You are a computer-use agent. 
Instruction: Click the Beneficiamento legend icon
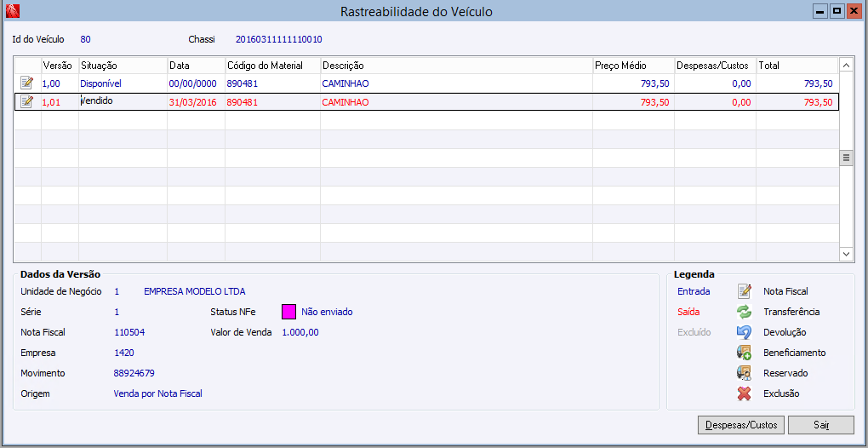[x=744, y=353]
